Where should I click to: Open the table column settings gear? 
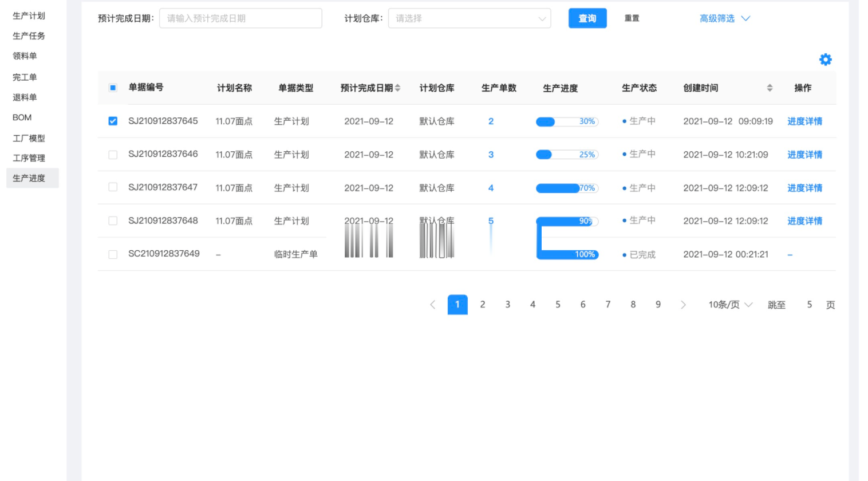coord(825,60)
